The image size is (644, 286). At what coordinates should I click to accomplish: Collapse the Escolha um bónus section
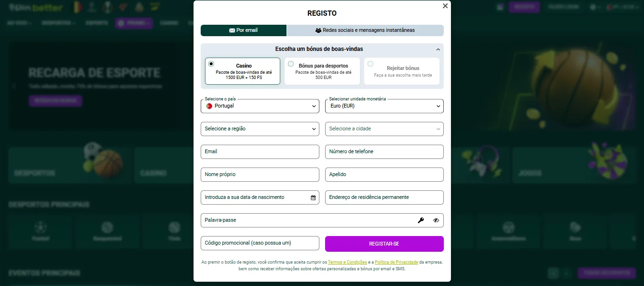[x=438, y=49]
